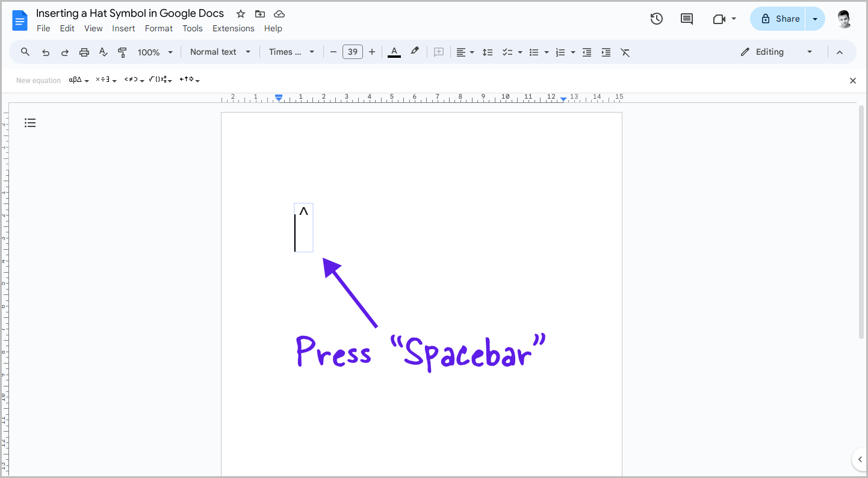The image size is (868, 478).
Task: Open the version history icon
Action: (x=657, y=19)
